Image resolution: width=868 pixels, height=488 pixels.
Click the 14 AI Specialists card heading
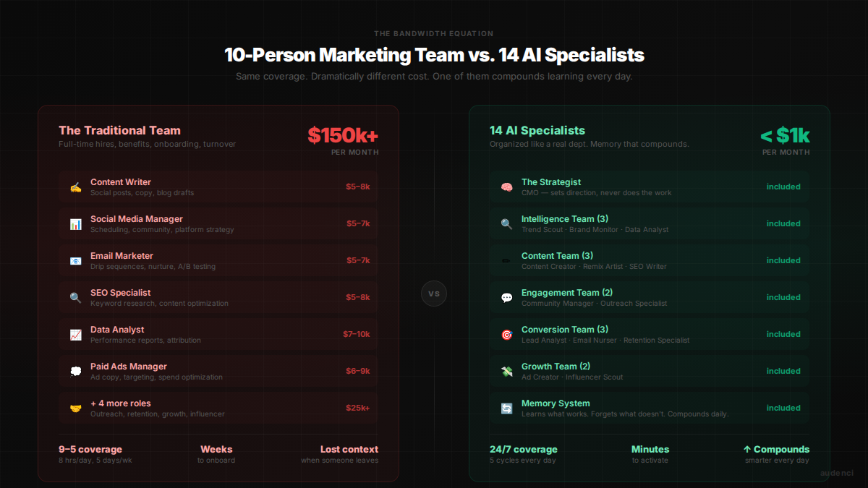click(537, 131)
